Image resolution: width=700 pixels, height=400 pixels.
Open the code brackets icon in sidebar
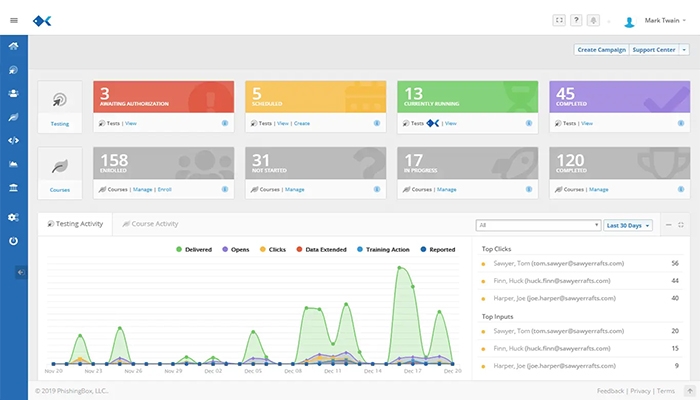click(x=13, y=140)
